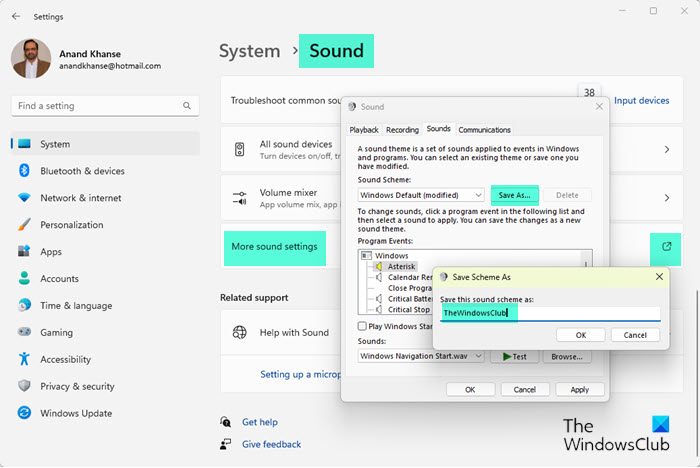
Task: Open the Give feedback link
Action: coord(271,444)
